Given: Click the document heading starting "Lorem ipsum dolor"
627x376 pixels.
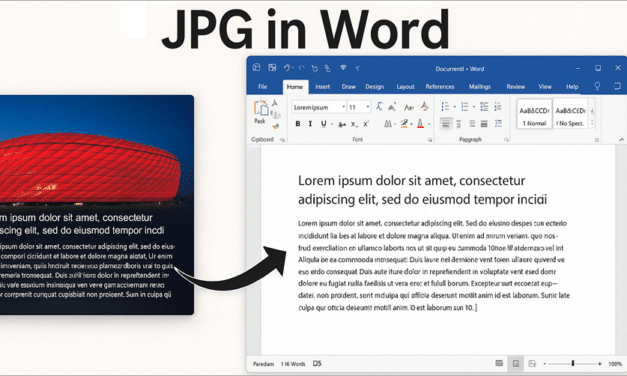Looking at the screenshot, I should click(x=422, y=190).
